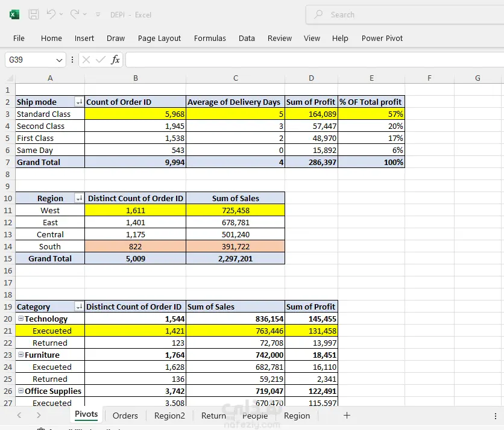The image size is (504, 430).
Task: Click the Excel app logo icon
Action: [14, 14]
